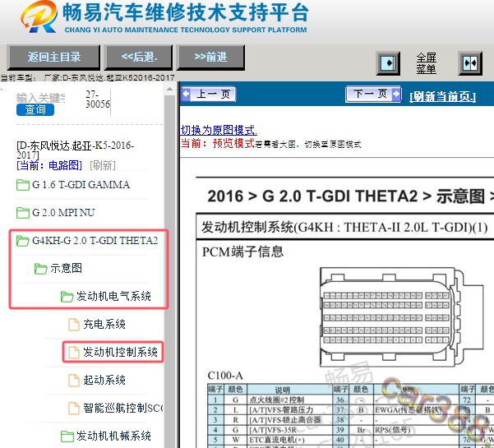Click the 返回主目录 button
The width and height of the screenshot is (494, 448).
pos(53,58)
